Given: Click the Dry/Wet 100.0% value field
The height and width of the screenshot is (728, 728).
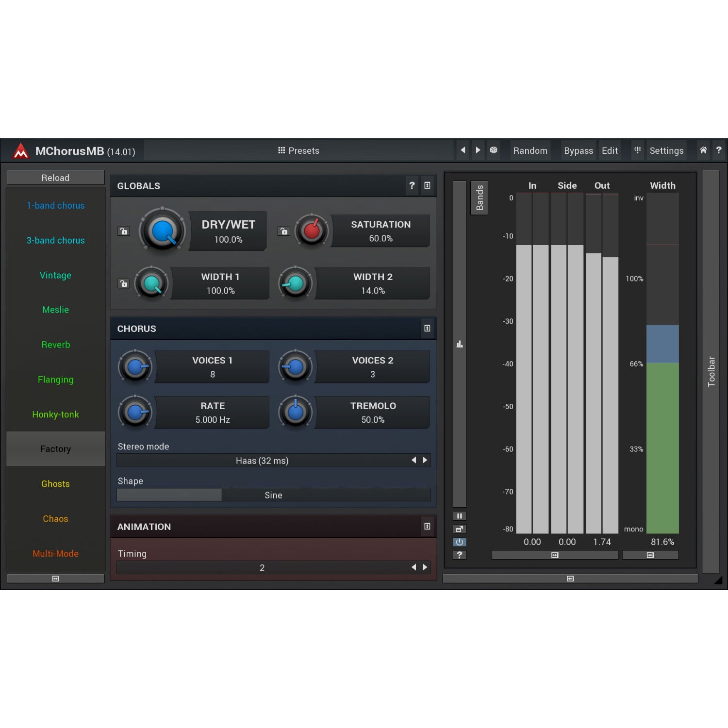Looking at the screenshot, I should pyautogui.click(x=228, y=240).
